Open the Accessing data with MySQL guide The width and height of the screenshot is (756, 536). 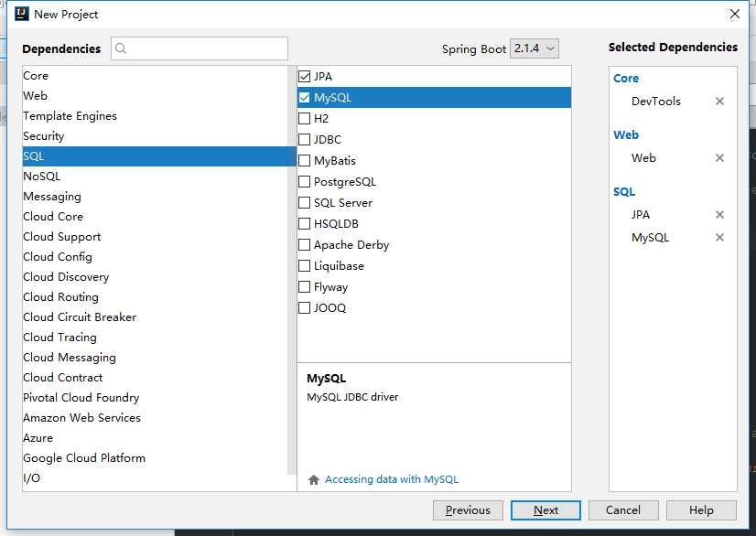(x=392, y=479)
